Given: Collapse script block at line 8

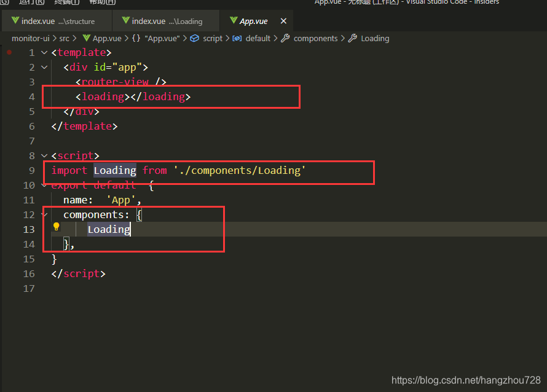Looking at the screenshot, I should click(x=44, y=155).
